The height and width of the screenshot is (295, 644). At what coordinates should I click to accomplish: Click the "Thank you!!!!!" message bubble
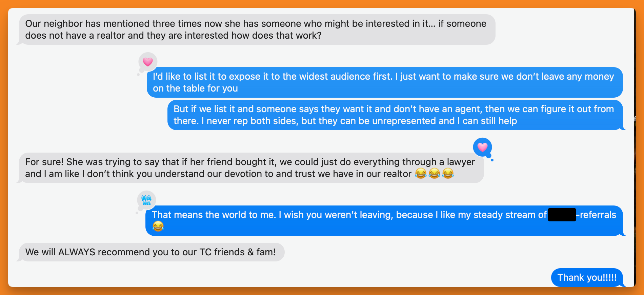pyautogui.click(x=587, y=277)
